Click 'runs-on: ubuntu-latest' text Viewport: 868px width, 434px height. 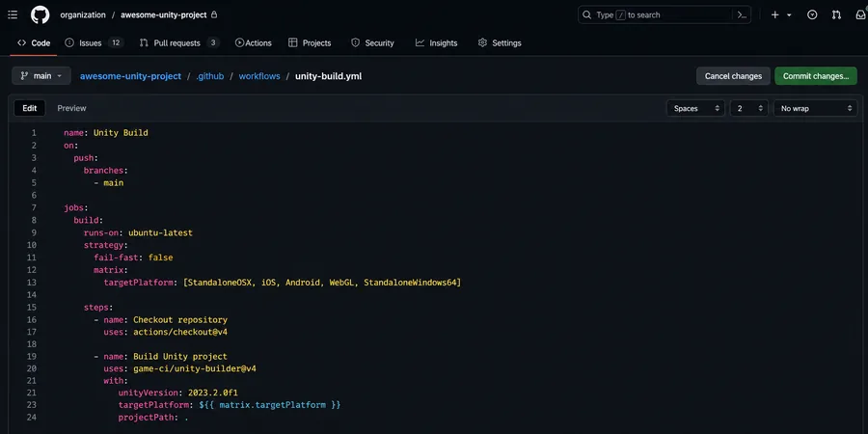pyautogui.click(x=138, y=232)
